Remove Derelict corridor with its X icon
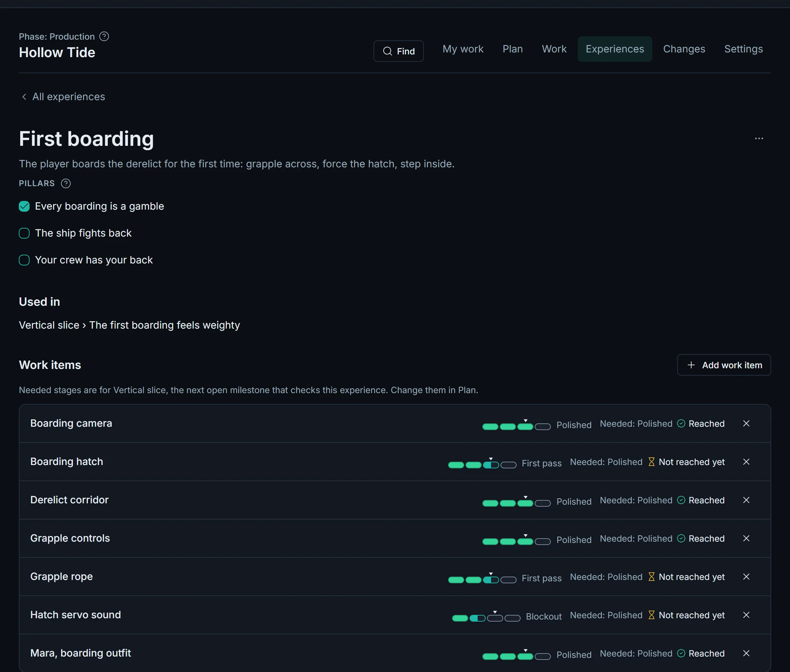 (x=746, y=500)
